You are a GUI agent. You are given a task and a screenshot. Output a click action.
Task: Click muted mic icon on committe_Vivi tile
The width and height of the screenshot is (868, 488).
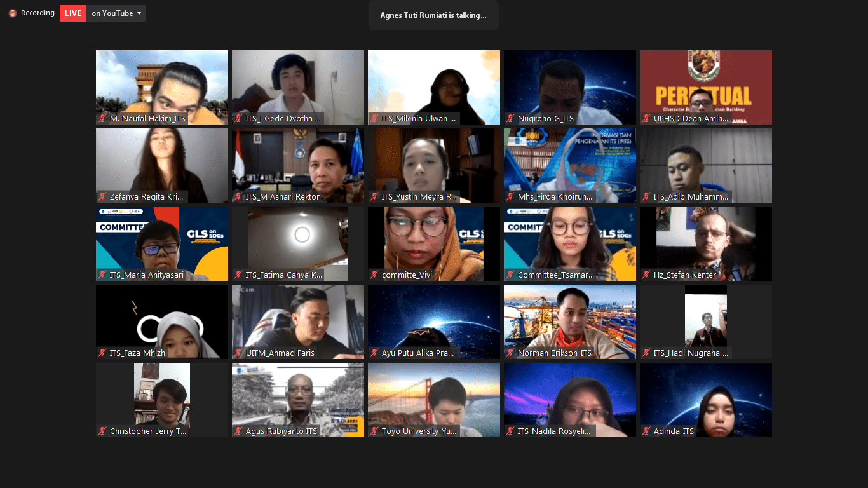(374, 275)
